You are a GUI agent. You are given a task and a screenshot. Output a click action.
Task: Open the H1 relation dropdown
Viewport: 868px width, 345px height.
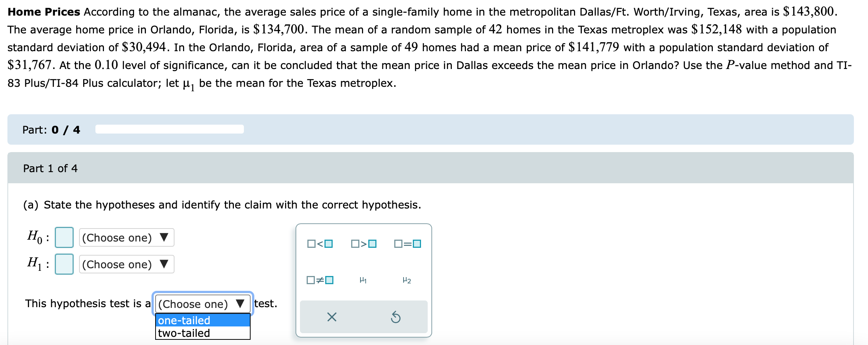click(126, 264)
